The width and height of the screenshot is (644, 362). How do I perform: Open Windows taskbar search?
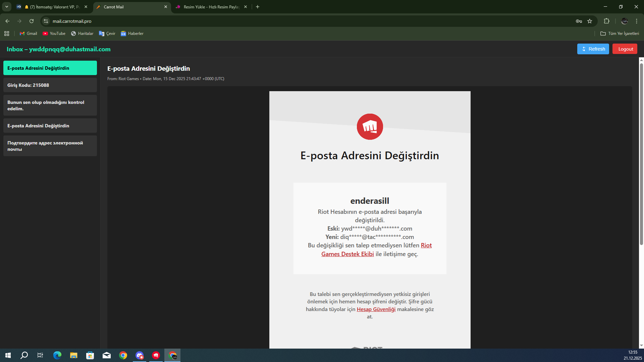click(x=24, y=355)
